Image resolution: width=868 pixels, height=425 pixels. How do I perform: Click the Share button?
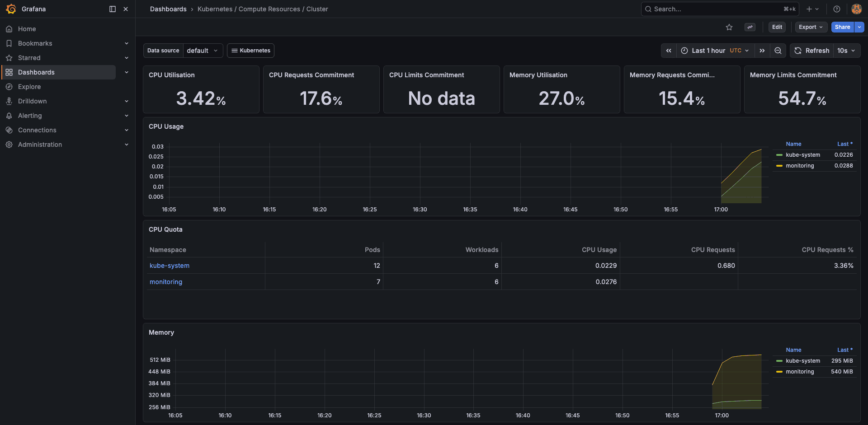pyautogui.click(x=842, y=27)
